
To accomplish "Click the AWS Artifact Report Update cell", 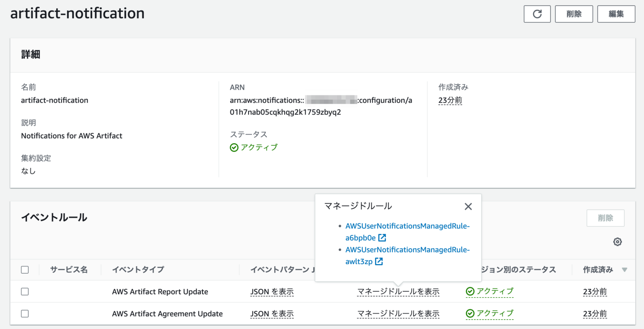I will click(160, 292).
